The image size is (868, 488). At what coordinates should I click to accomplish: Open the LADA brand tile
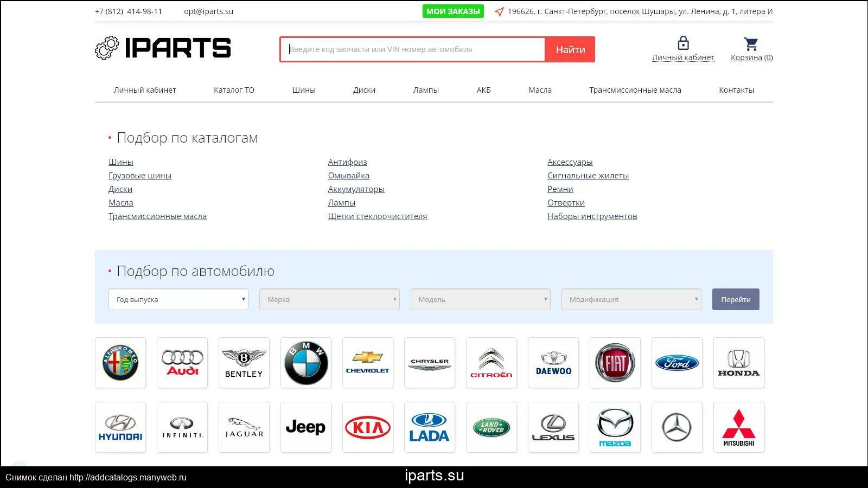(430, 427)
